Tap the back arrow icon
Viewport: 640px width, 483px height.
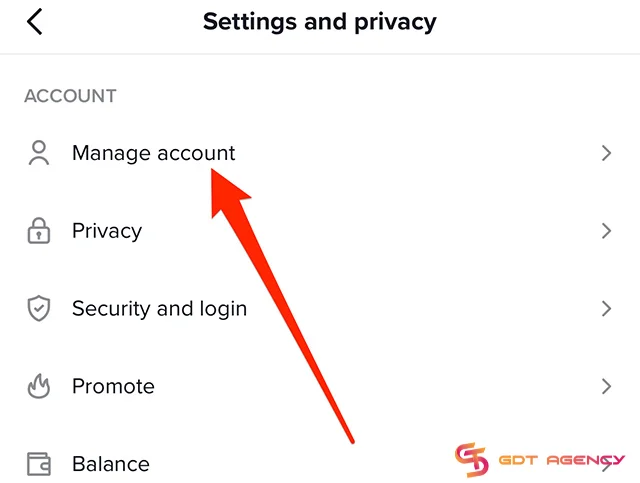click(x=35, y=22)
